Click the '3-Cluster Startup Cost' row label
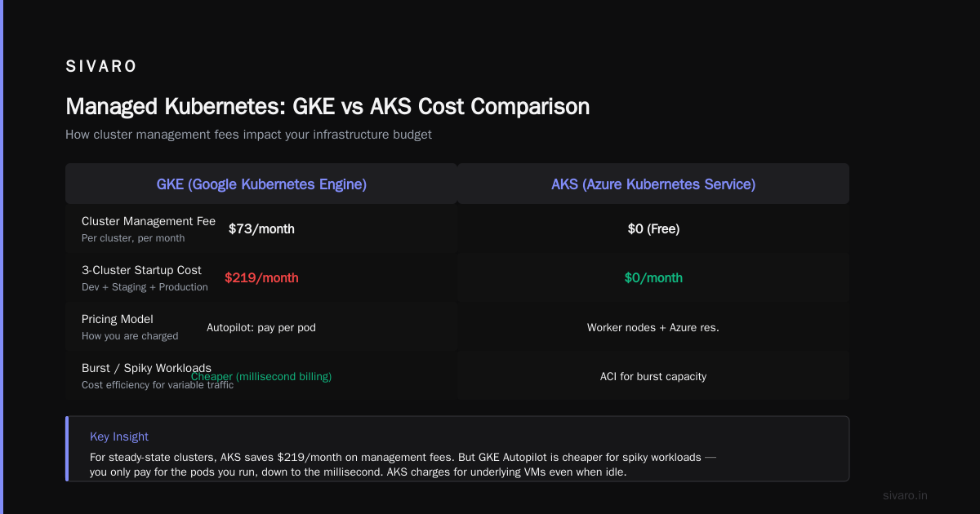This screenshot has height=514, width=980. (141, 270)
